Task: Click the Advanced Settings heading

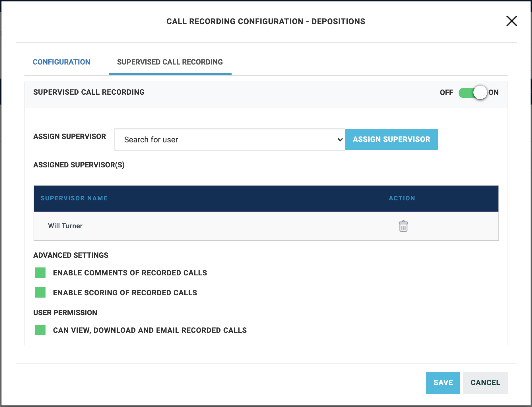Action: coord(71,255)
